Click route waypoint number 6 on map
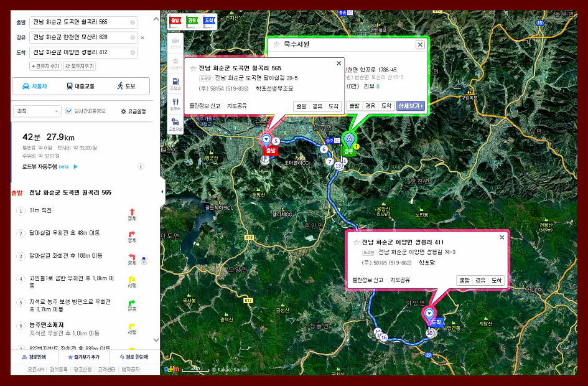The width and height of the screenshot is (588, 386). click(x=324, y=149)
